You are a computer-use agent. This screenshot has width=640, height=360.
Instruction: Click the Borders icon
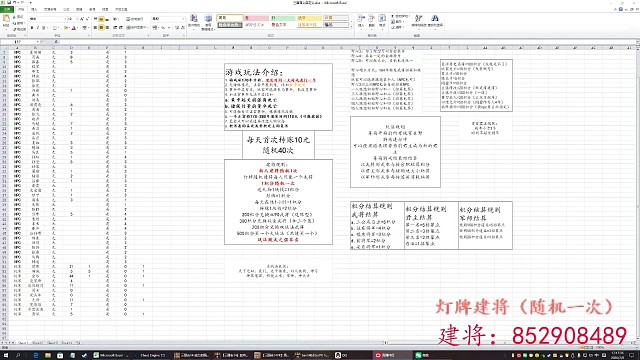[x=54, y=28]
